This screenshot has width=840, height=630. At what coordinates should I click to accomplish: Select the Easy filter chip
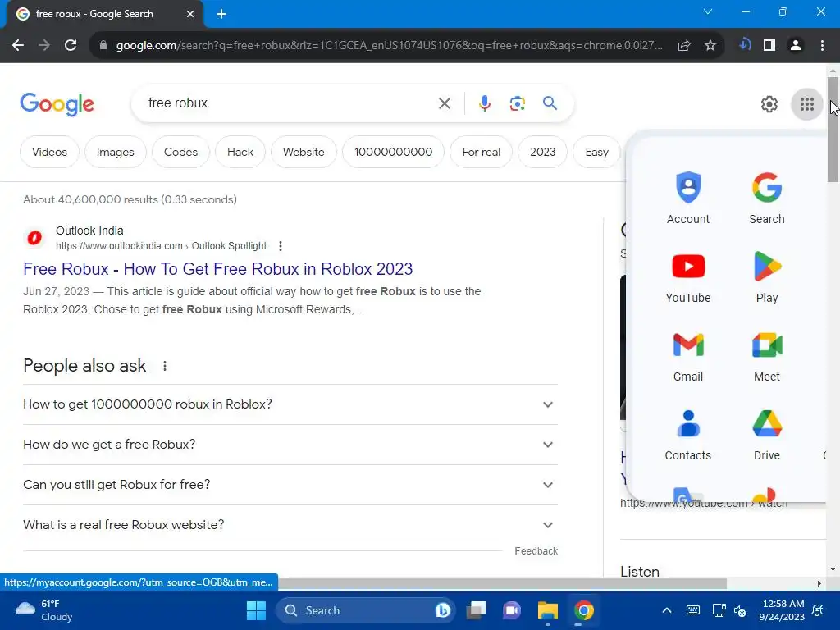pos(597,152)
